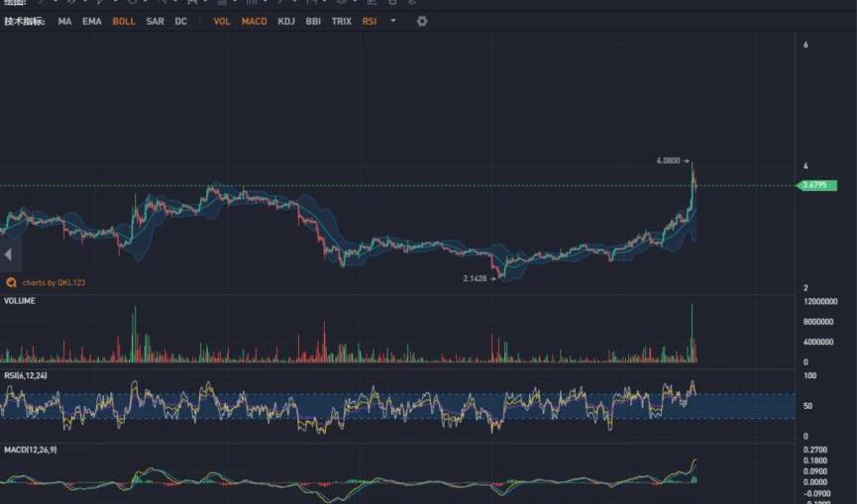Toggle the MA indicator
Viewport: 857px width, 504px height.
(x=64, y=21)
